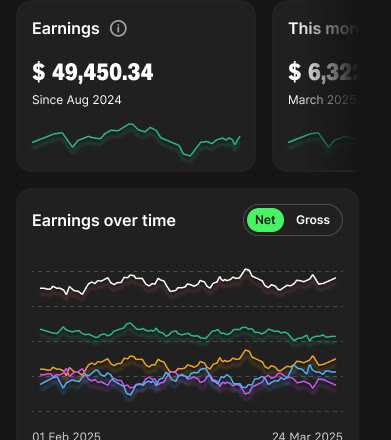This screenshot has width=391, height=440.
Task: Switch chart to Net earnings
Action: pos(265,220)
